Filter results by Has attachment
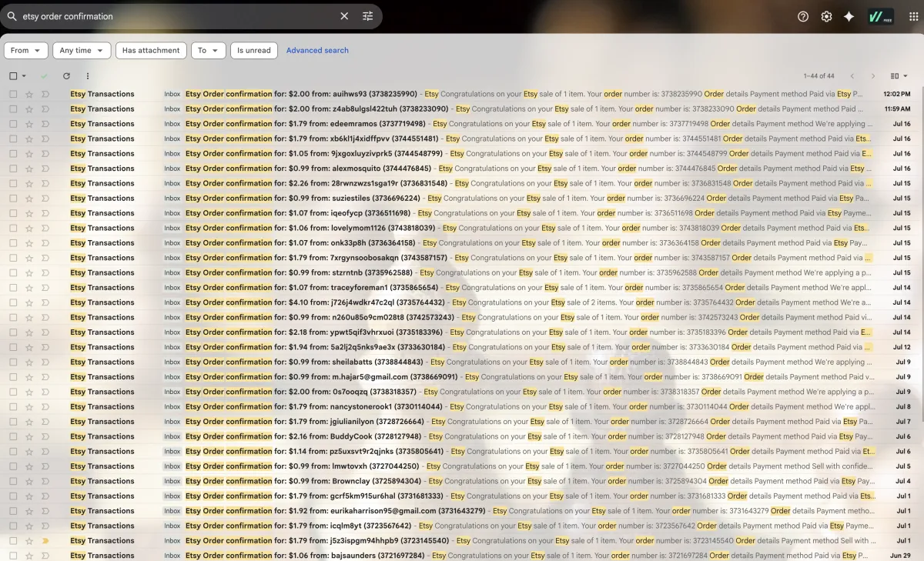This screenshot has width=924, height=561. (151, 51)
